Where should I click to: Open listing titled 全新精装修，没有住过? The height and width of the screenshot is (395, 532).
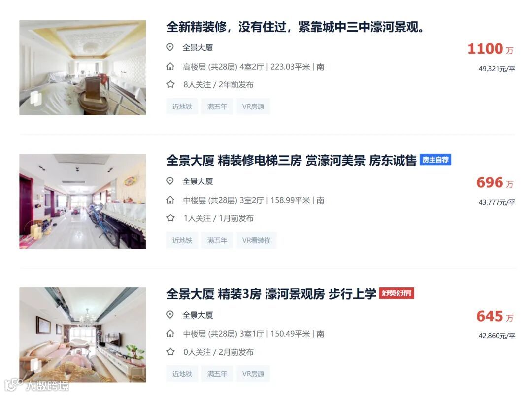295,27
